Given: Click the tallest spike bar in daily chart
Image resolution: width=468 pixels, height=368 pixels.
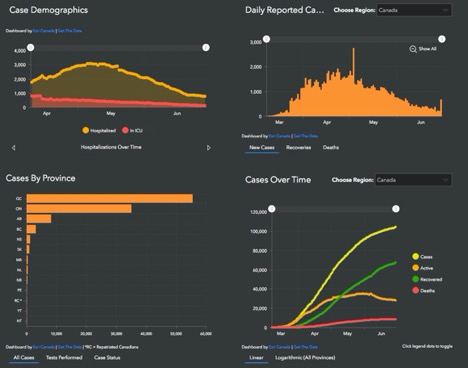Looking at the screenshot, I should coord(354,82).
